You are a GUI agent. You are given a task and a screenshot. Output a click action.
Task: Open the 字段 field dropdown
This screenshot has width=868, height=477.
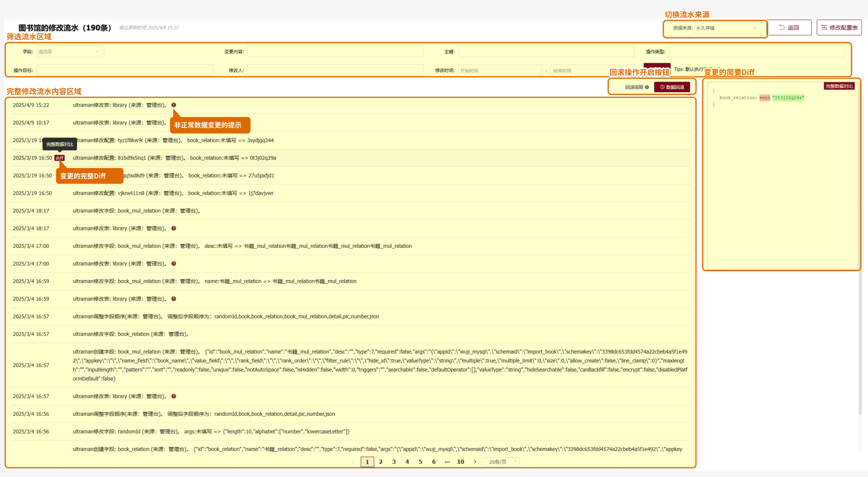pyautogui.click(x=70, y=51)
